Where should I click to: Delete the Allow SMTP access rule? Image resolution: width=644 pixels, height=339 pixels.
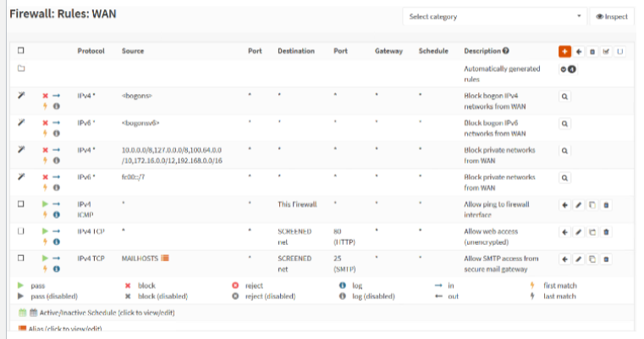606,259
